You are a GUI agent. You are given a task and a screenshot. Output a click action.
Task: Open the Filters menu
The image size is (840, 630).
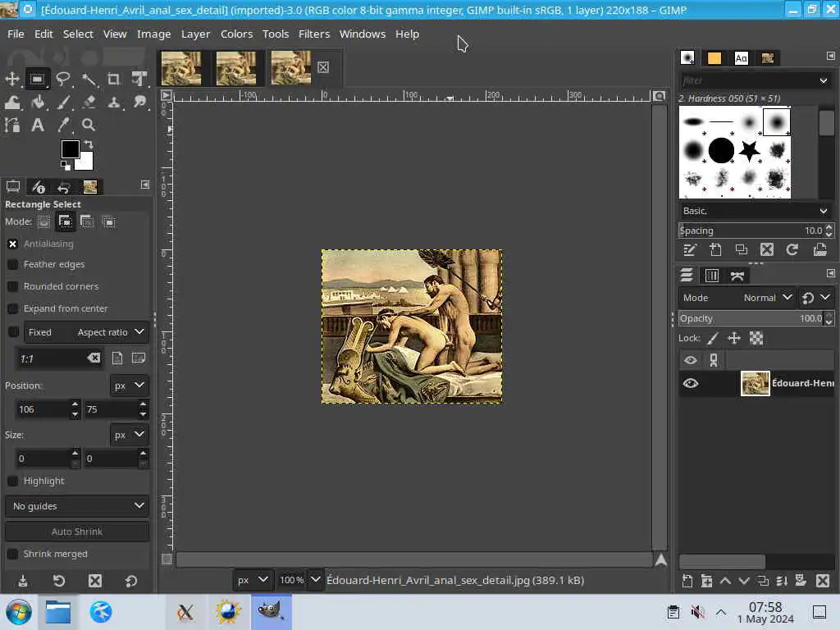click(314, 34)
